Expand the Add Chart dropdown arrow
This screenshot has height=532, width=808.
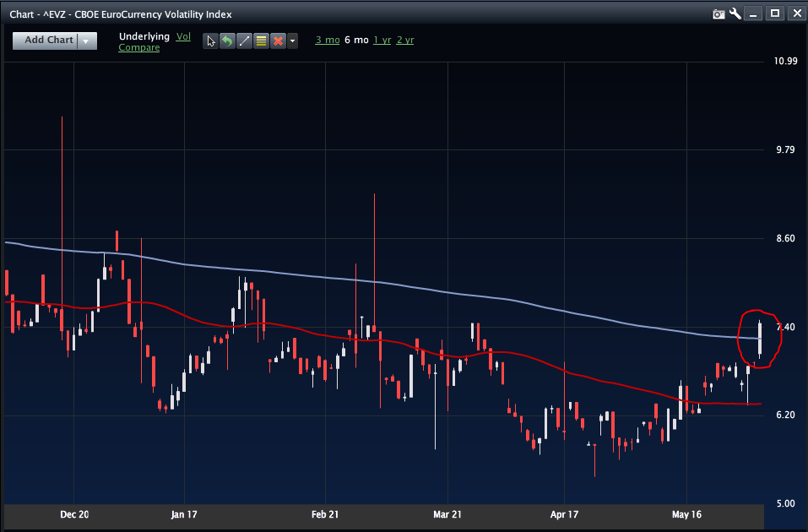pyautogui.click(x=87, y=41)
